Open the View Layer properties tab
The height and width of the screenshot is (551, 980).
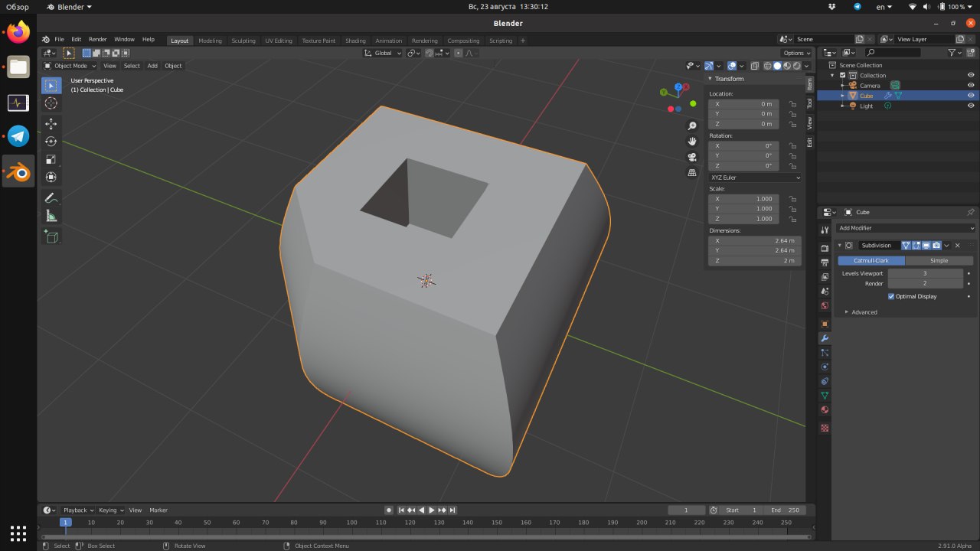coord(825,277)
